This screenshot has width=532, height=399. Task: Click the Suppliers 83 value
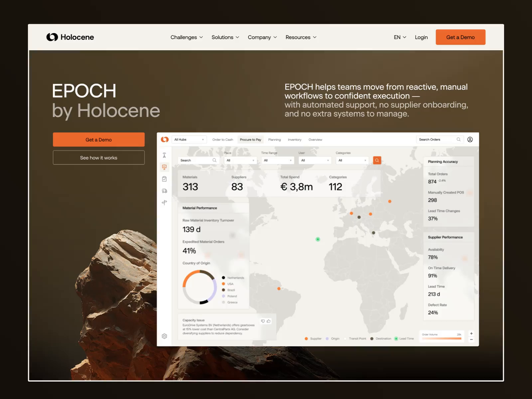[x=237, y=187]
